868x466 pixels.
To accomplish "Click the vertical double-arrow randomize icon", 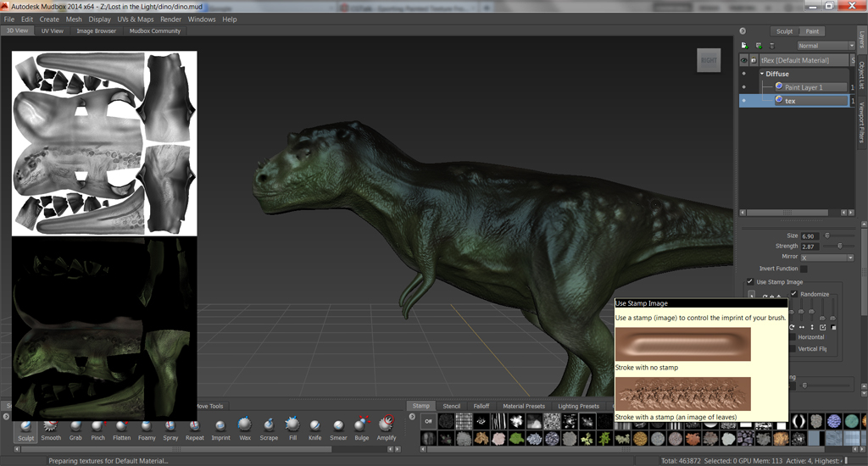I will point(812,327).
